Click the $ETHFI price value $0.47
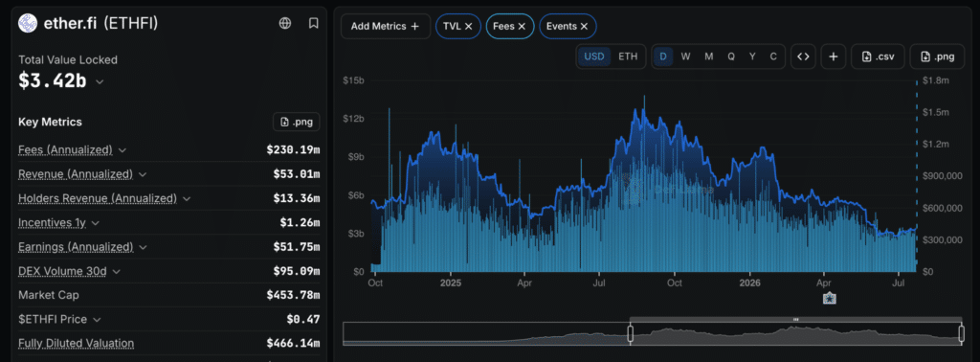980x362 pixels. pyautogui.click(x=303, y=320)
